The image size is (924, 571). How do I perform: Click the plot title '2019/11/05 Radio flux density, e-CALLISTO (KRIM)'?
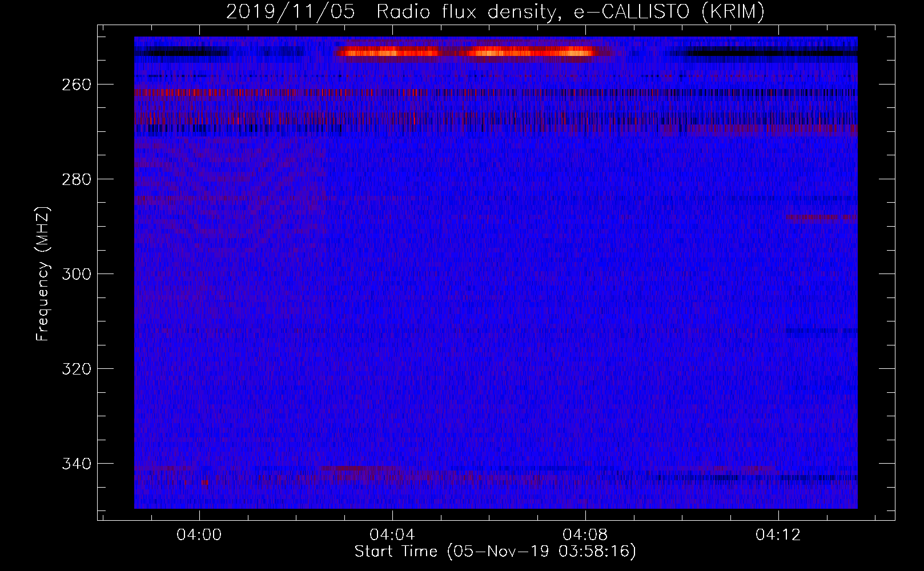(495, 11)
